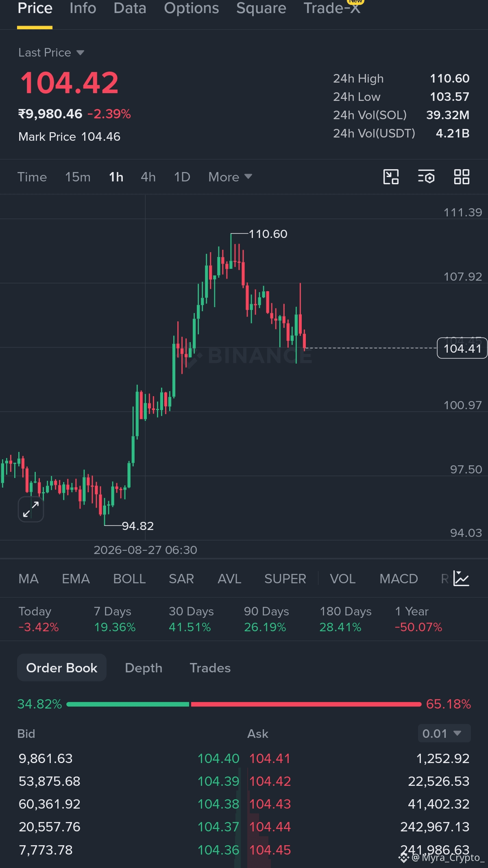Toggle the MA indicator
Screen dimensions: 488x868
coord(28,578)
